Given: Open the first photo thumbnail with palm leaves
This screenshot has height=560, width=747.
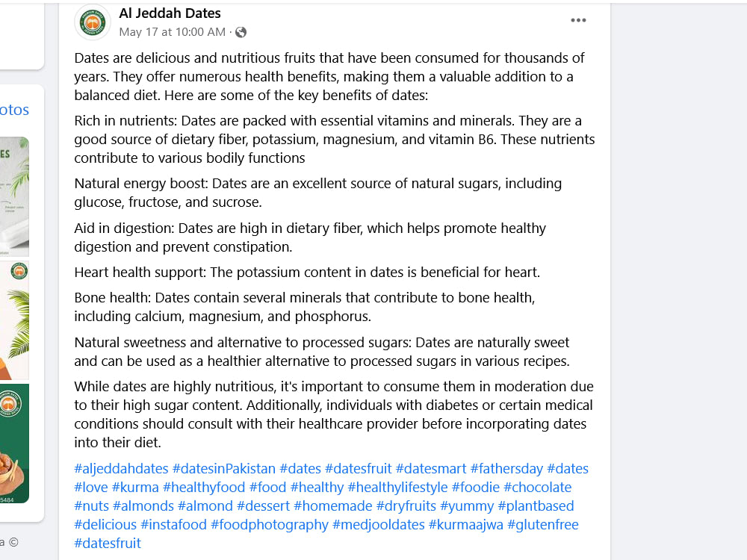Looking at the screenshot, I should 14,196.
